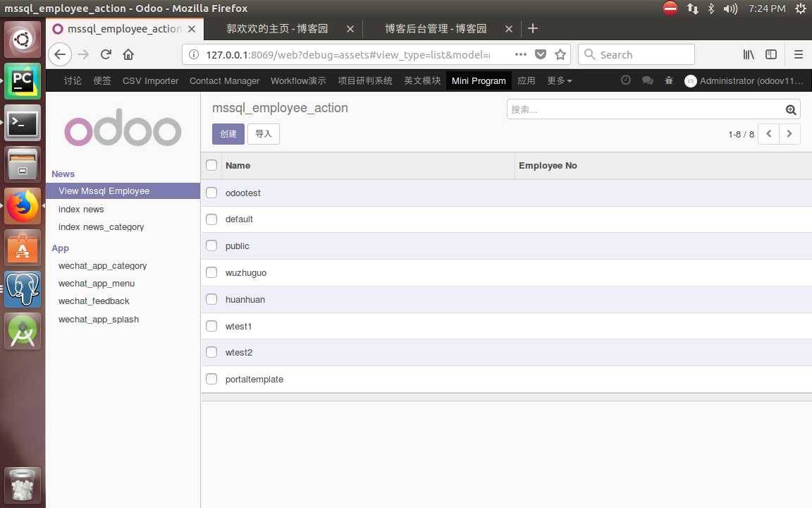Image resolution: width=812 pixels, height=508 pixels.
Task: Click the magnifier icon in Odoo search
Action: tap(791, 109)
